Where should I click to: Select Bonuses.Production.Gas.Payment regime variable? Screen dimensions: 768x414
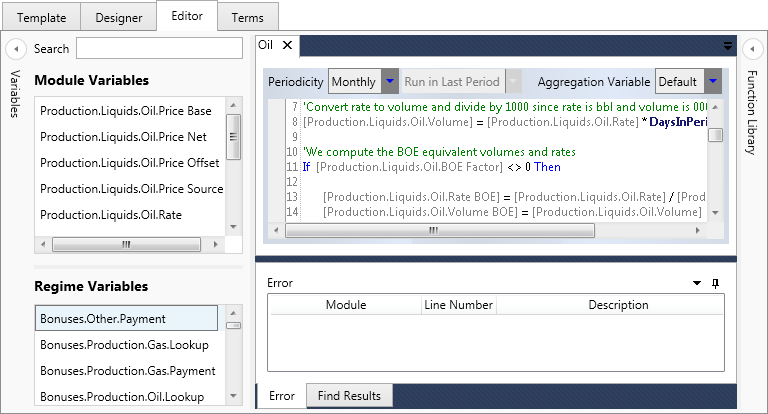(127, 371)
